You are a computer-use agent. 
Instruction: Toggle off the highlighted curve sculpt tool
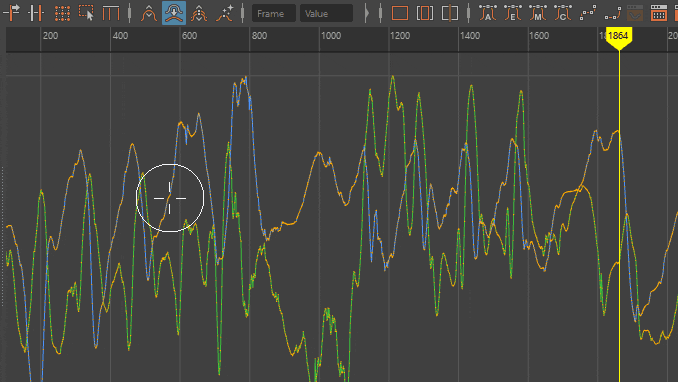tap(174, 13)
